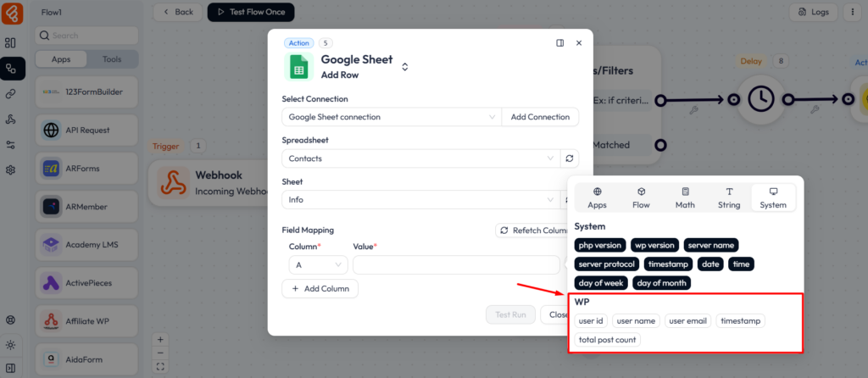The width and height of the screenshot is (868, 378).
Task: Select the API Request globe icon
Action: tap(51, 130)
